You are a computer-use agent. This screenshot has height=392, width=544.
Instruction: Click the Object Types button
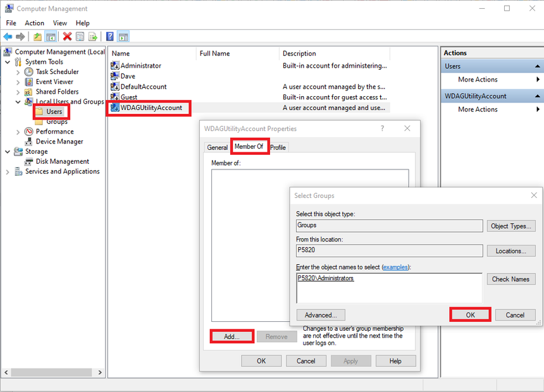(x=512, y=226)
